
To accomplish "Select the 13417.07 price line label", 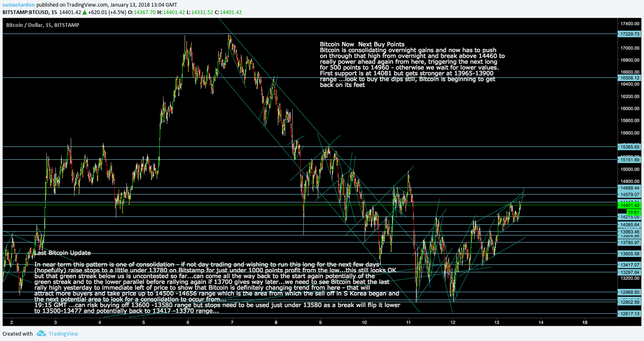I will click(630, 265).
